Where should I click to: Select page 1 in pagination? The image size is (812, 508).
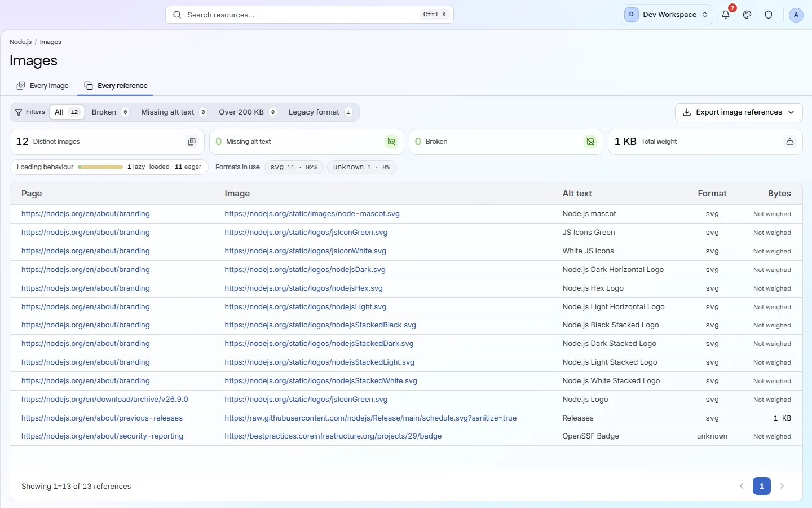[x=762, y=486]
